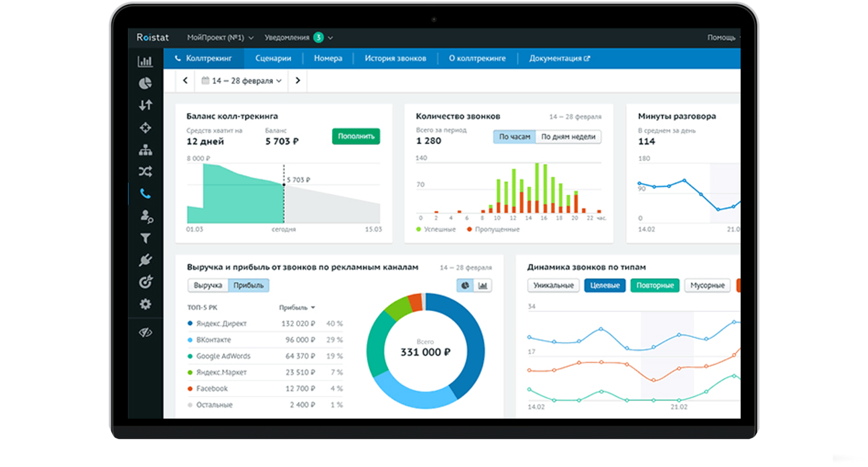Click the 12 дней balance duration value
This screenshot has width=868, height=467.
(x=205, y=142)
